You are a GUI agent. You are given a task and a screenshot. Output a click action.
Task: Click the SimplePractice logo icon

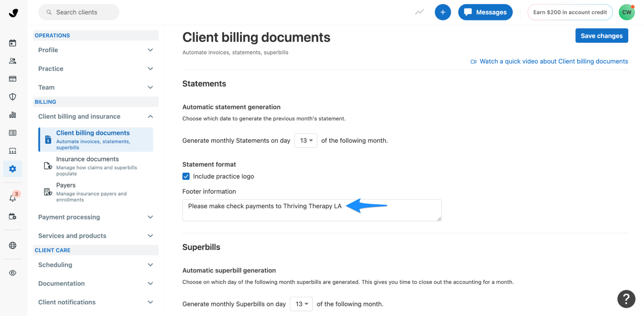point(13,13)
